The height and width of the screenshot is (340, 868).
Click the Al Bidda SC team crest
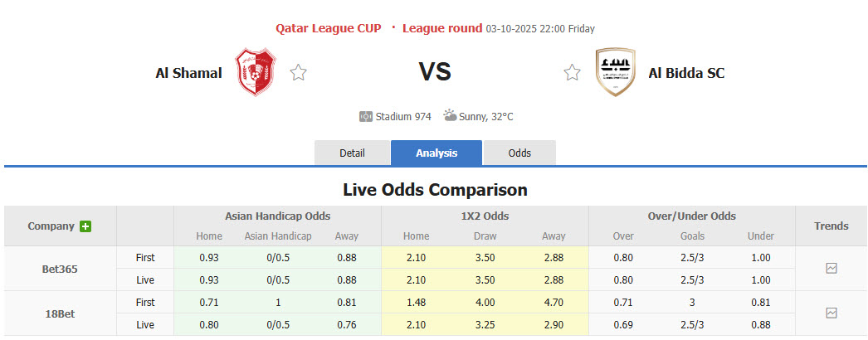[615, 72]
